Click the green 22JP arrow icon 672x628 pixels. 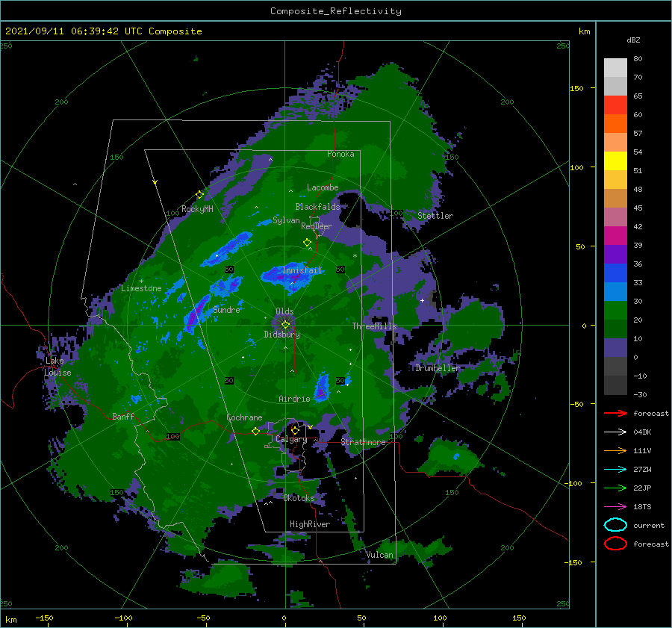pyautogui.click(x=615, y=488)
